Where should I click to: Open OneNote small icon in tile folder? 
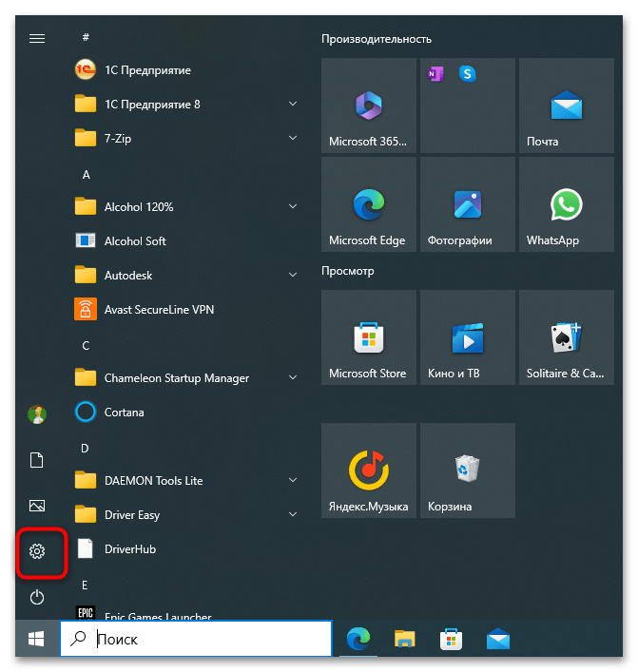435,74
